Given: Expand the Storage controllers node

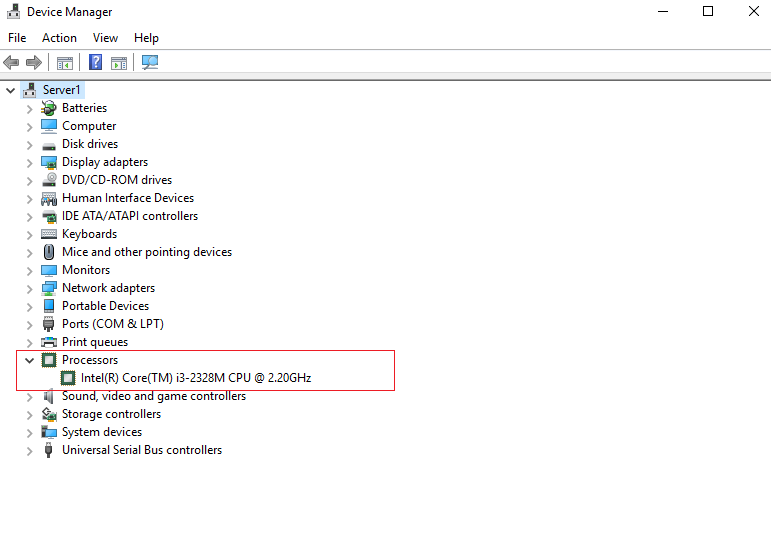Looking at the screenshot, I should [x=30, y=415].
